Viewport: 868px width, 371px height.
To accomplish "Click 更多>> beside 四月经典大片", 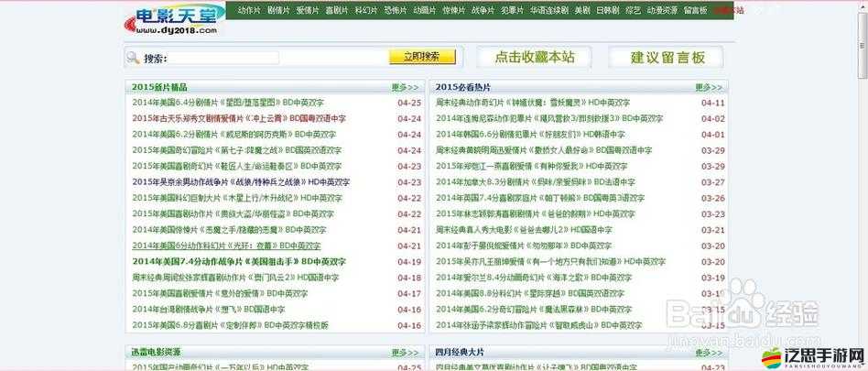I will pos(709,352).
